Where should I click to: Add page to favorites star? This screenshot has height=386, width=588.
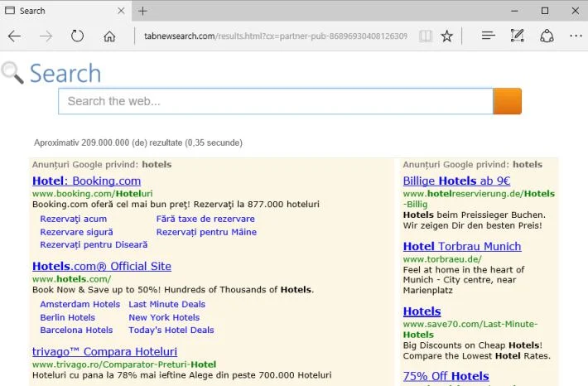click(446, 36)
